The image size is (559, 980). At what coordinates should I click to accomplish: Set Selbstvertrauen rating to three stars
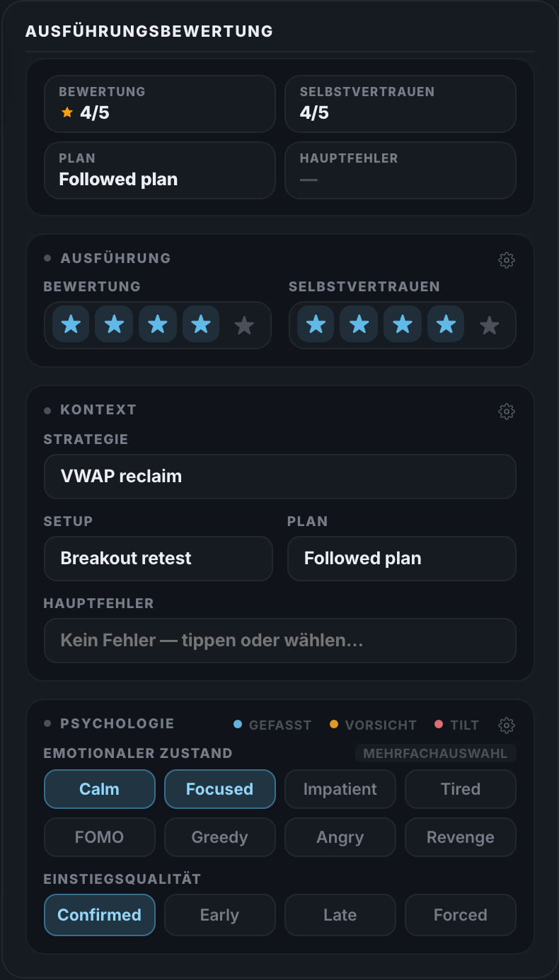click(403, 325)
